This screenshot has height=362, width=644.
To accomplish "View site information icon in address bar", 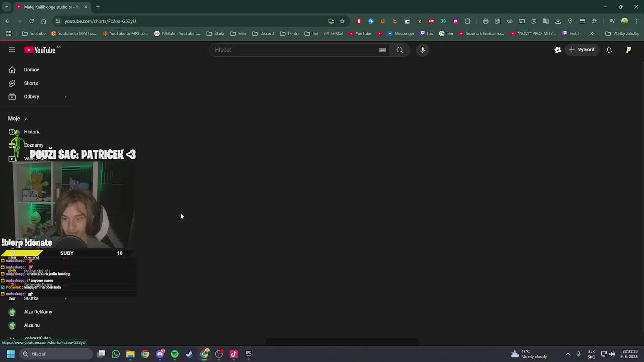I will [x=58, y=21].
